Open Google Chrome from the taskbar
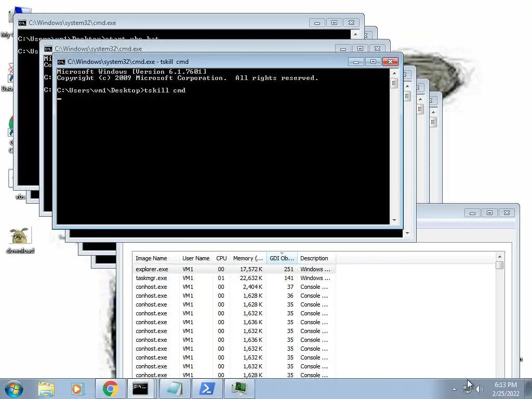The height and width of the screenshot is (399, 532). (x=110, y=389)
